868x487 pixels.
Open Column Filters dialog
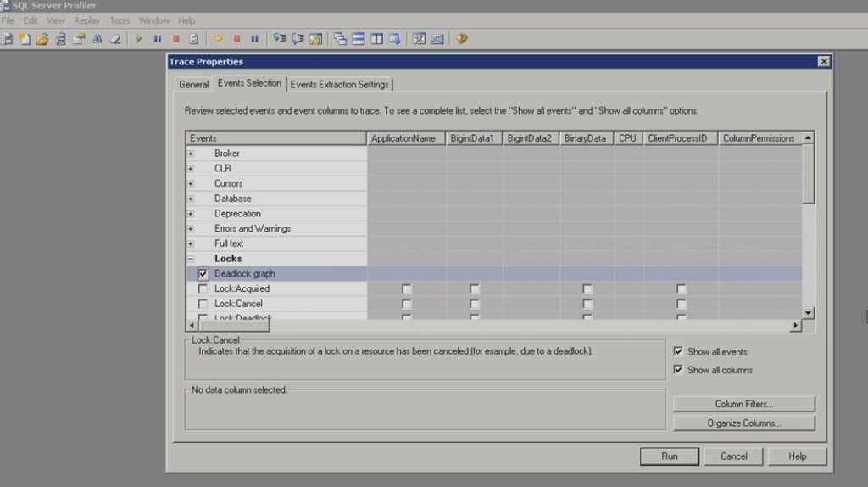click(744, 404)
